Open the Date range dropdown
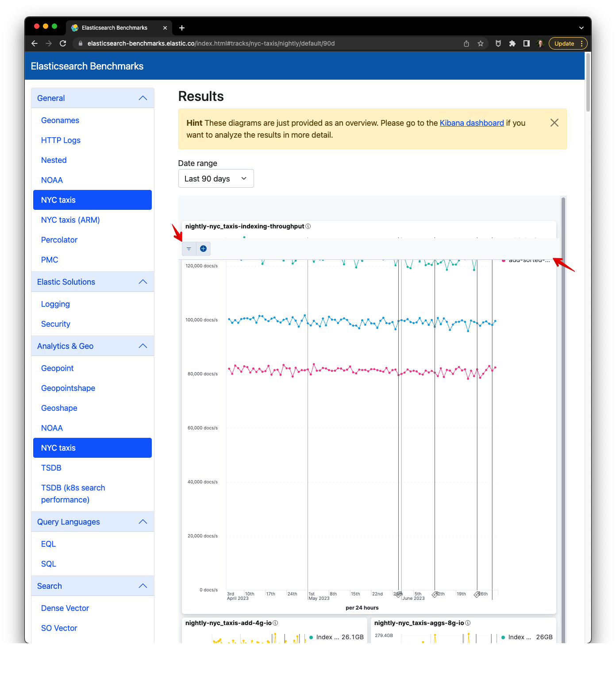The height and width of the screenshot is (676, 616). pos(216,178)
